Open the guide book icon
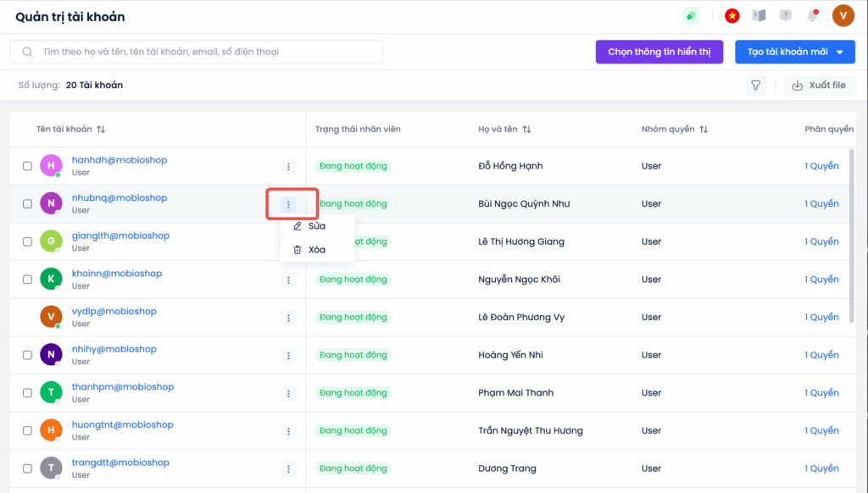This screenshot has height=493, width=868. coord(759,15)
